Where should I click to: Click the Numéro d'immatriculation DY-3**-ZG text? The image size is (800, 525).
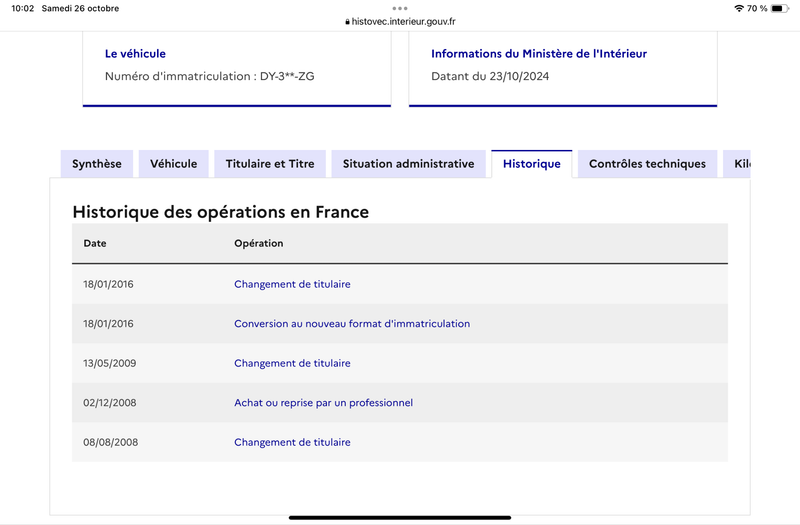coord(210,76)
